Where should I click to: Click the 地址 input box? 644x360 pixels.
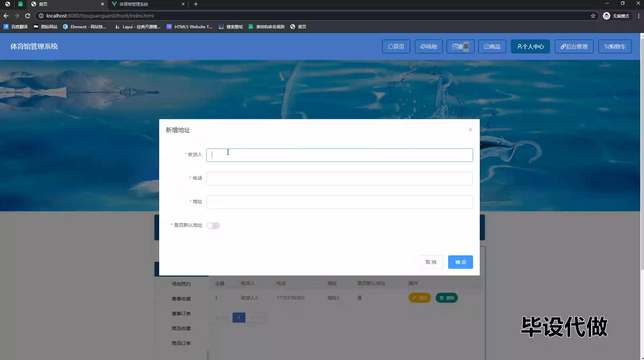[x=339, y=202]
